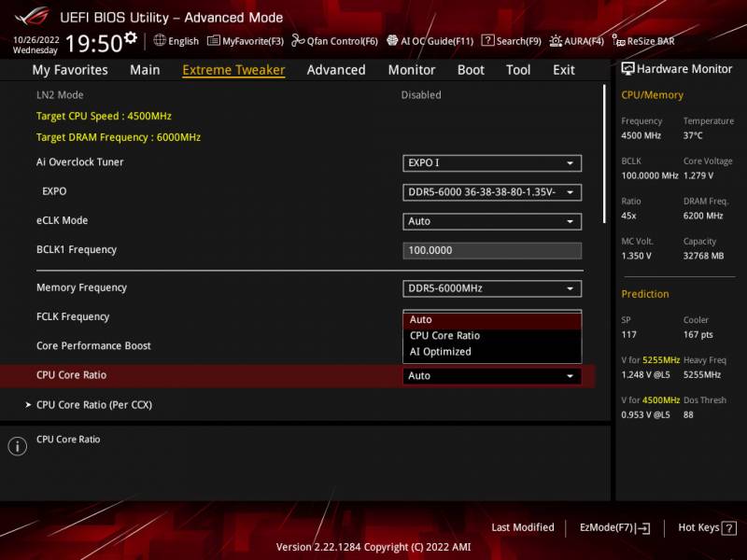Click the SP 117 prediction value
Image resolution: width=747 pixels, height=560 pixels.
click(628, 334)
